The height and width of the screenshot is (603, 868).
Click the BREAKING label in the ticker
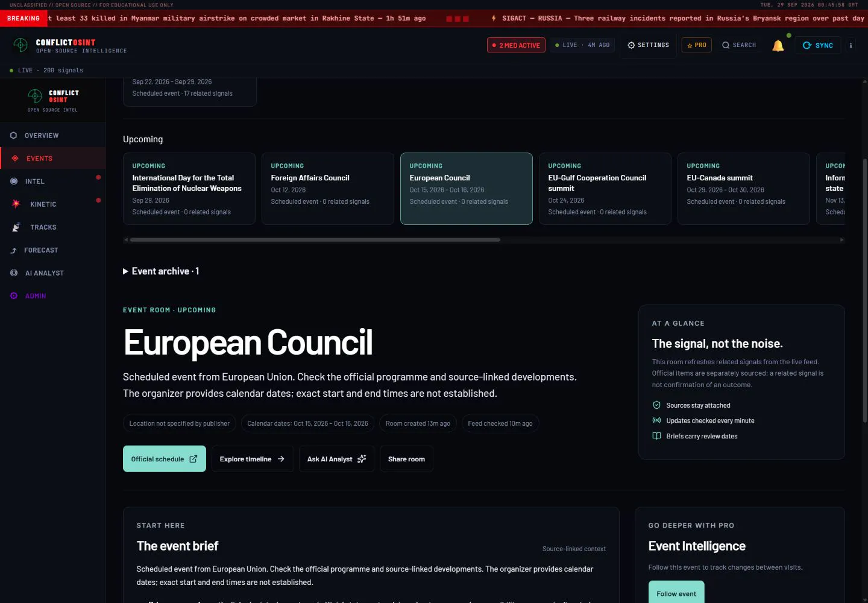click(x=24, y=18)
